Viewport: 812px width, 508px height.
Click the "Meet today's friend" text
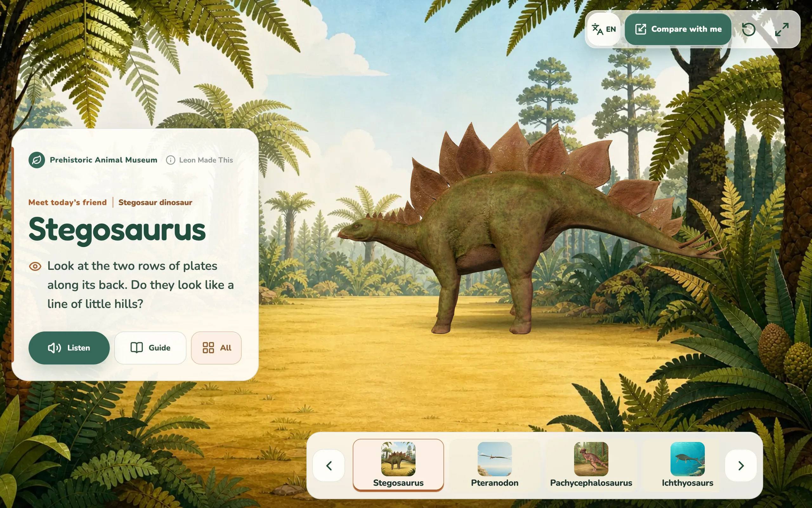click(x=68, y=202)
